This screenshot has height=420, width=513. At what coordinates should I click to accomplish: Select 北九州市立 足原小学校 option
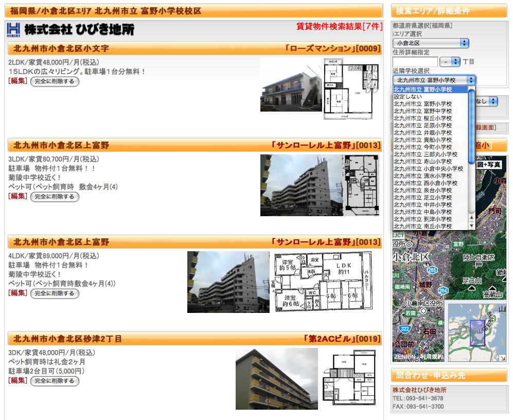(x=430, y=126)
